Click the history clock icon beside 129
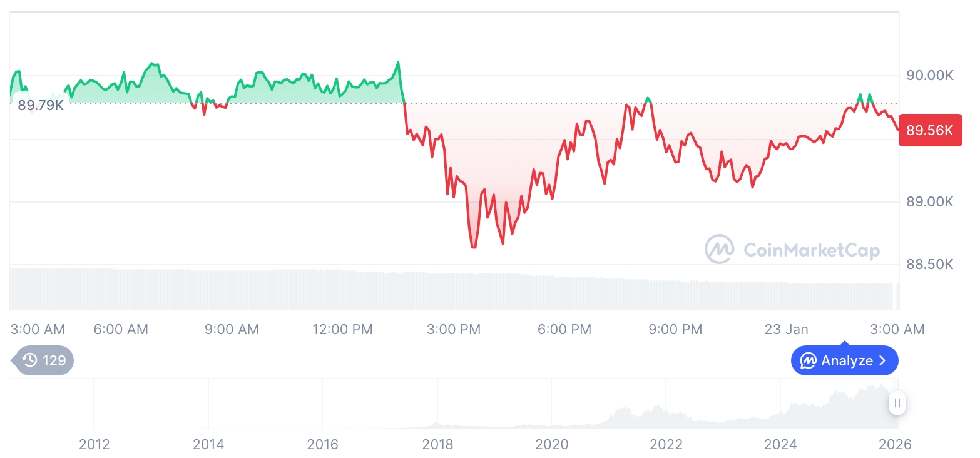This screenshot has height=458, width=980. (29, 360)
